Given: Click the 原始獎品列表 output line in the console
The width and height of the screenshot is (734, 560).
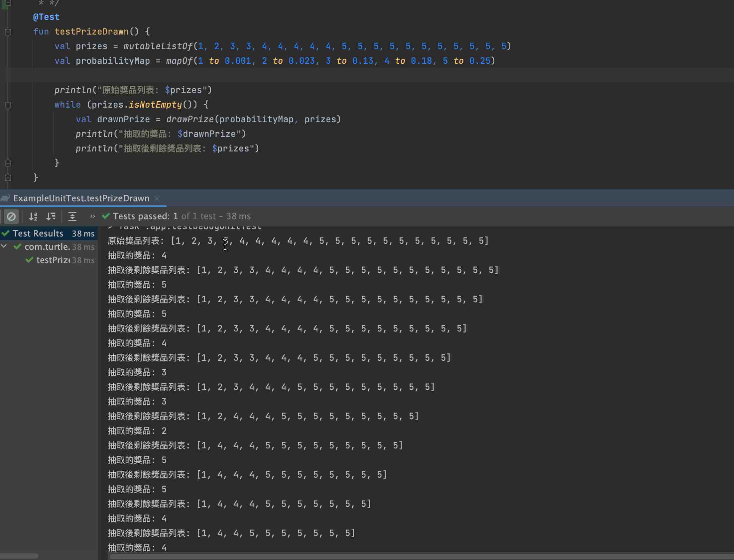Looking at the screenshot, I should pyautogui.click(x=298, y=241).
